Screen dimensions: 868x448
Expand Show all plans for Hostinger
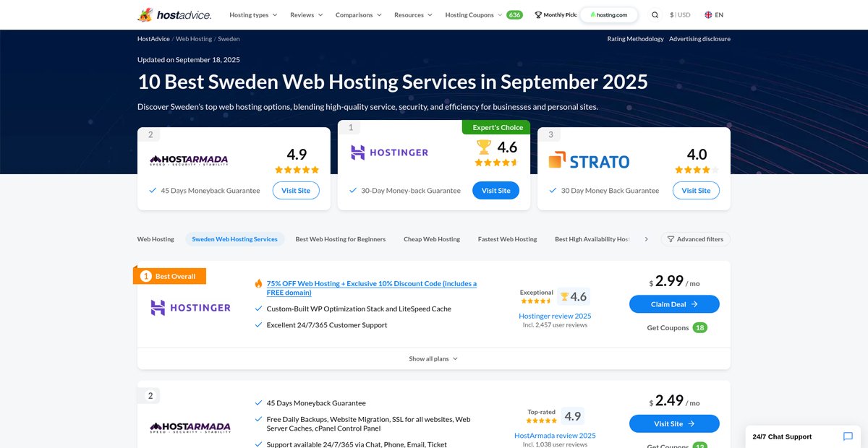tap(433, 358)
